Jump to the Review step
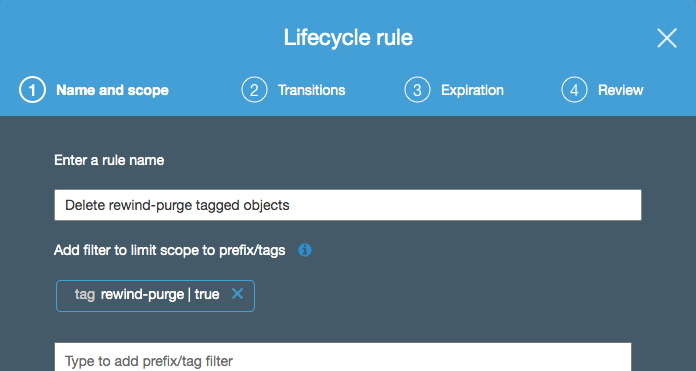 point(621,90)
